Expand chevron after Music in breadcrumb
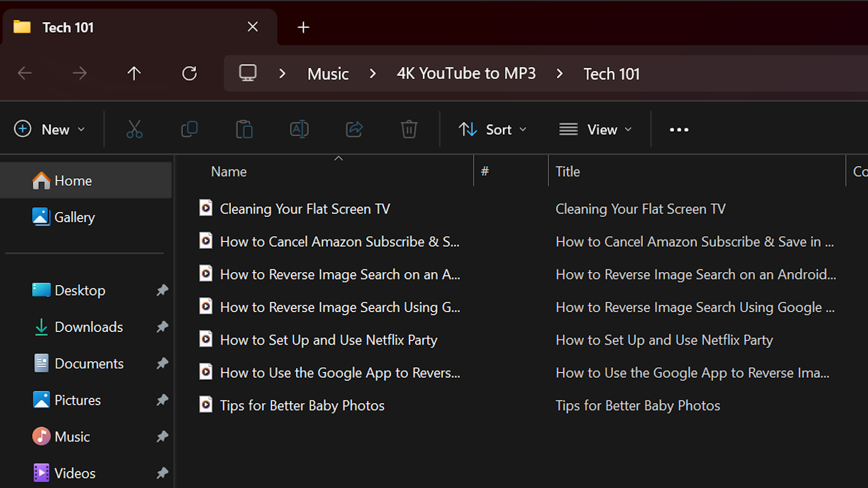The height and width of the screenshot is (488, 868). (x=373, y=73)
